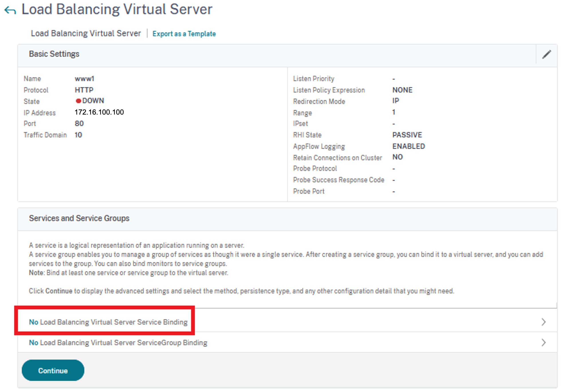Edit Basic Settings with pencil icon
Image resolution: width=571 pixels, height=392 pixels.
click(x=546, y=54)
